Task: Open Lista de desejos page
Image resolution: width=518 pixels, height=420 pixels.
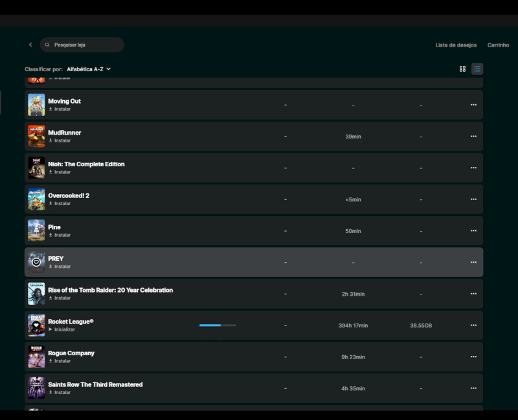Action: click(456, 45)
